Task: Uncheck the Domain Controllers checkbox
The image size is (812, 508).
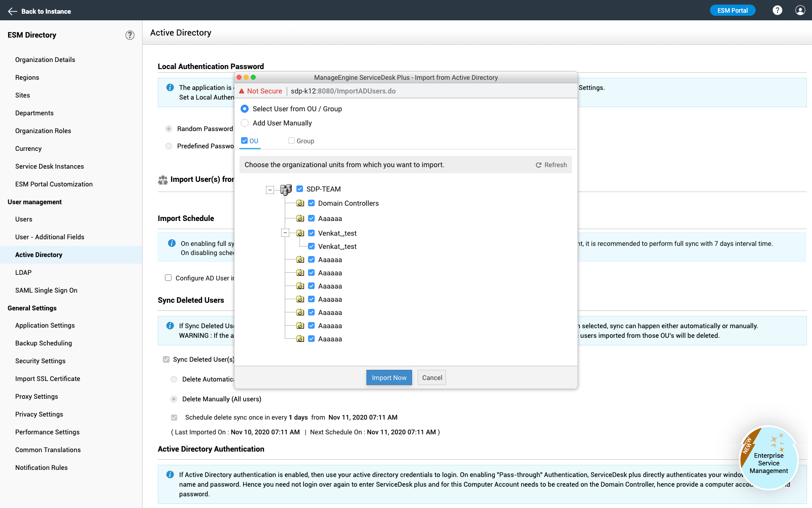Action: 312,203
